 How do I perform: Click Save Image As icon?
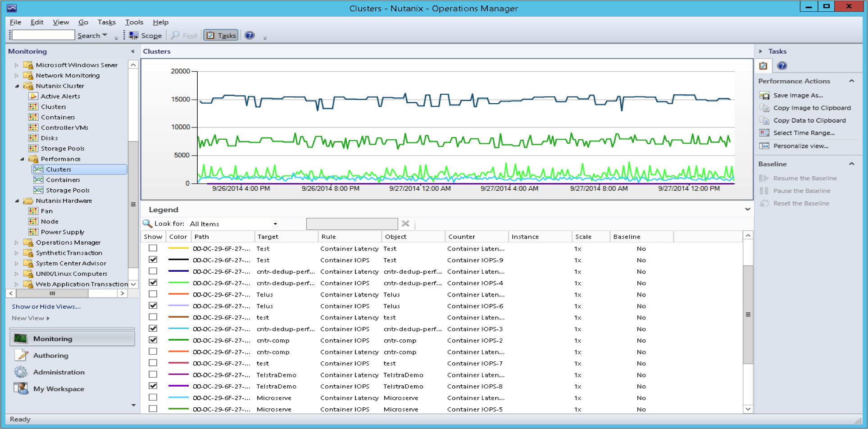764,96
